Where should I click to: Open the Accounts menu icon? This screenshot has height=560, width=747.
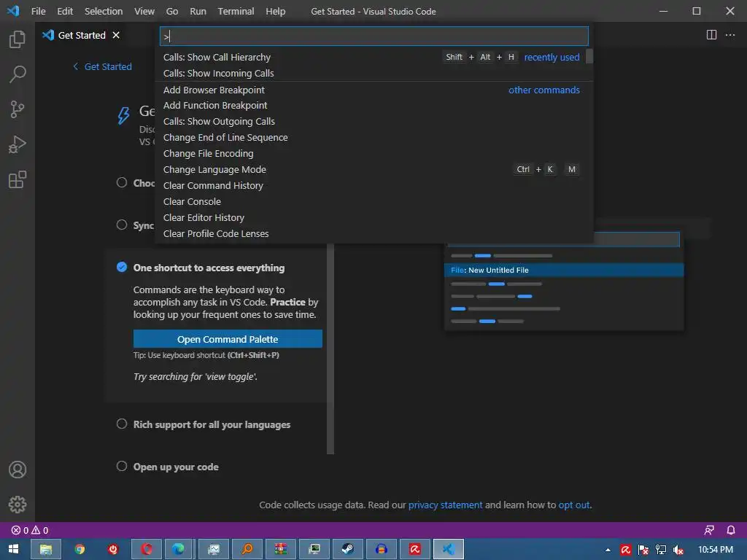coord(18,470)
